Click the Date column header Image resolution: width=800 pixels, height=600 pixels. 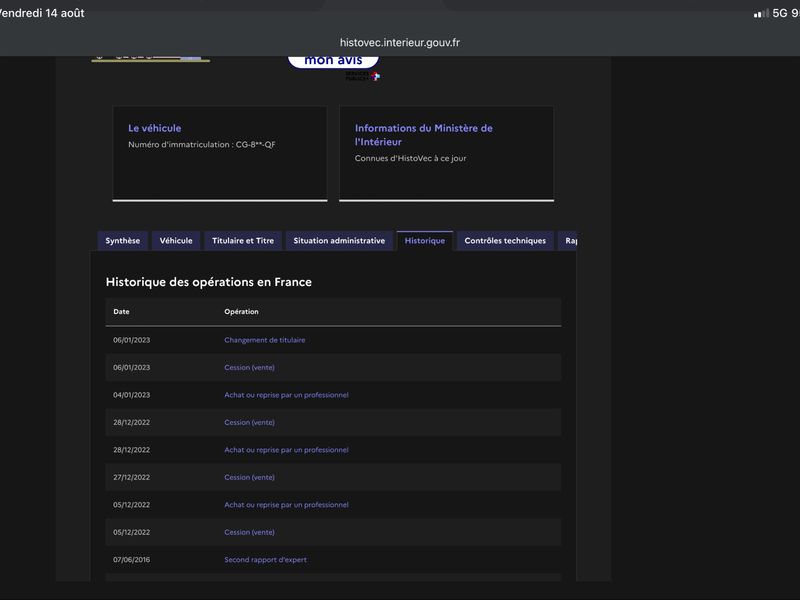coord(121,312)
